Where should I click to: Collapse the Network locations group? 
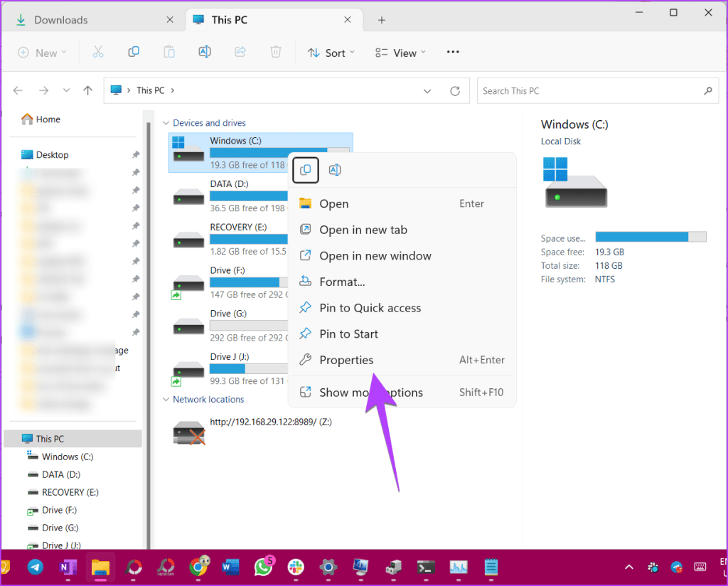(x=166, y=400)
